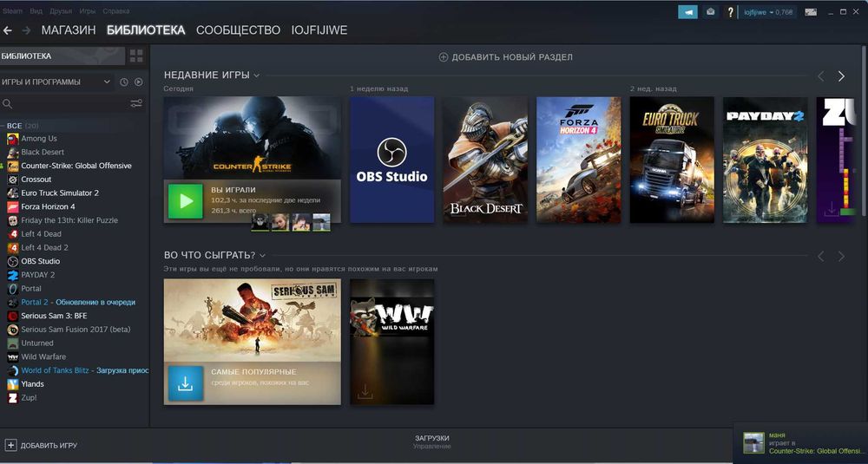
Task: Click the маня friend notification popup
Action: coord(800,443)
